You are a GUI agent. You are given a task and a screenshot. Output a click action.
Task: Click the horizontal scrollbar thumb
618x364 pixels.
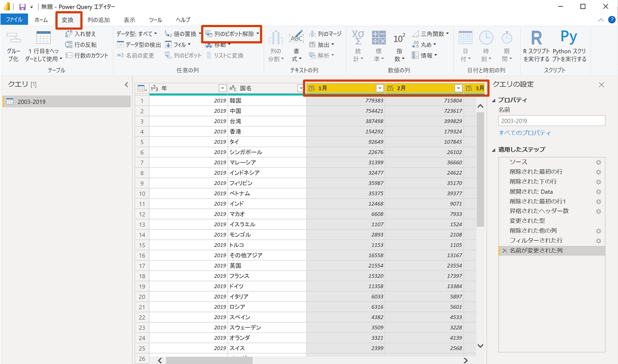click(x=209, y=361)
